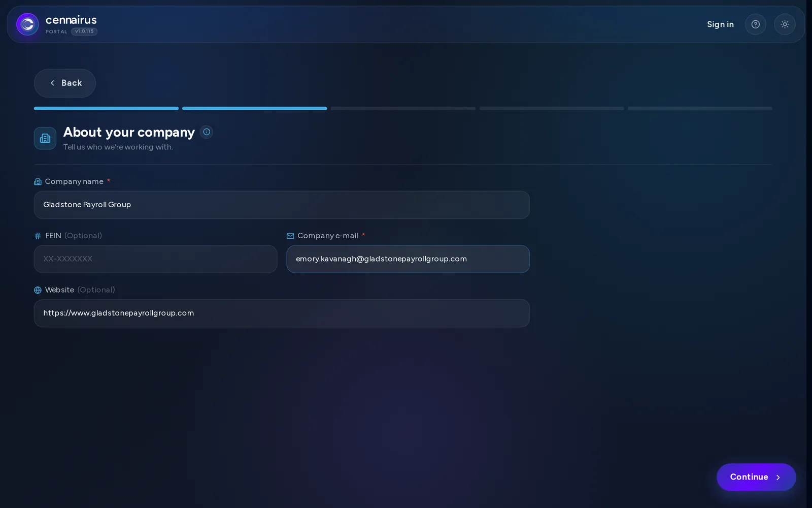This screenshot has width=812, height=508.
Task: Click the fifth progress step segment
Action: click(700, 108)
